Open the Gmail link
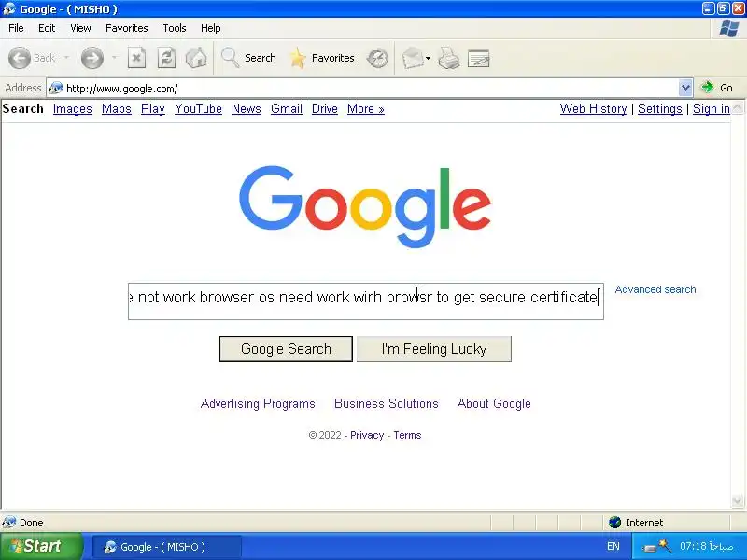 pos(287,109)
